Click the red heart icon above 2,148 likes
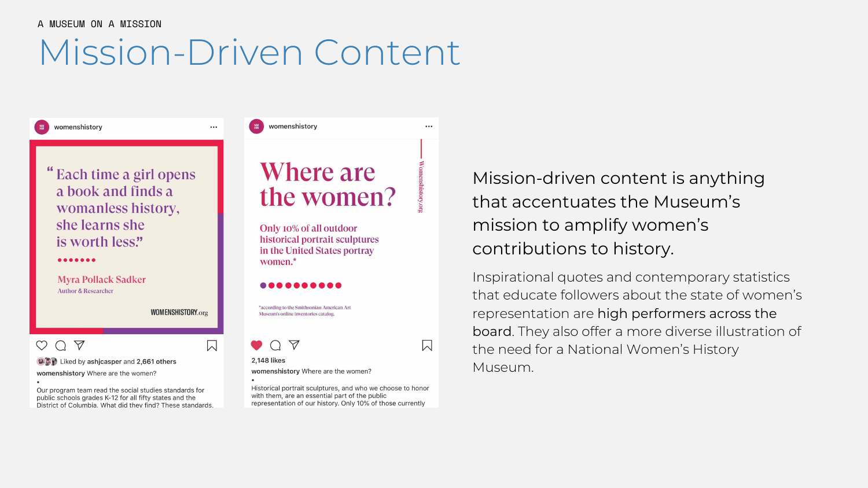The width and height of the screenshot is (868, 488). (x=256, y=345)
